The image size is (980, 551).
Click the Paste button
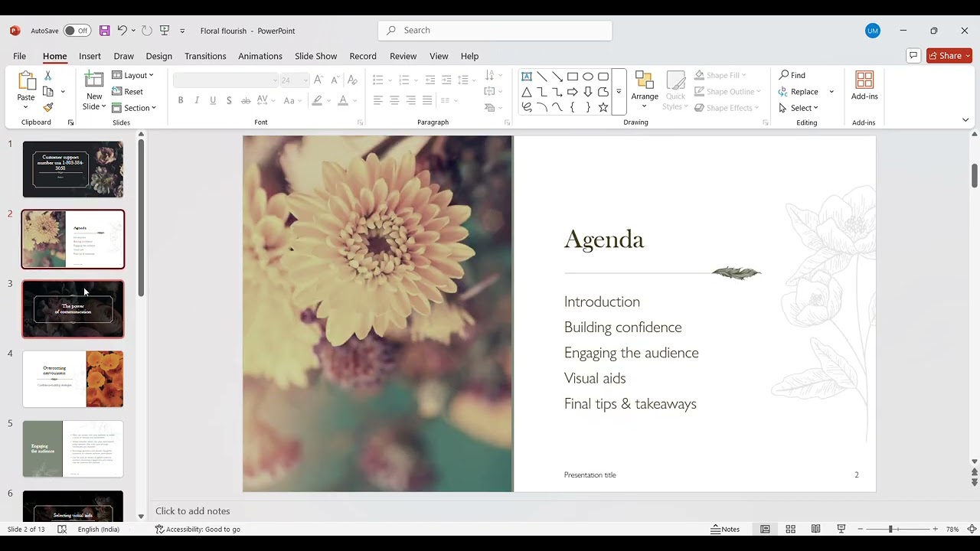(x=26, y=90)
